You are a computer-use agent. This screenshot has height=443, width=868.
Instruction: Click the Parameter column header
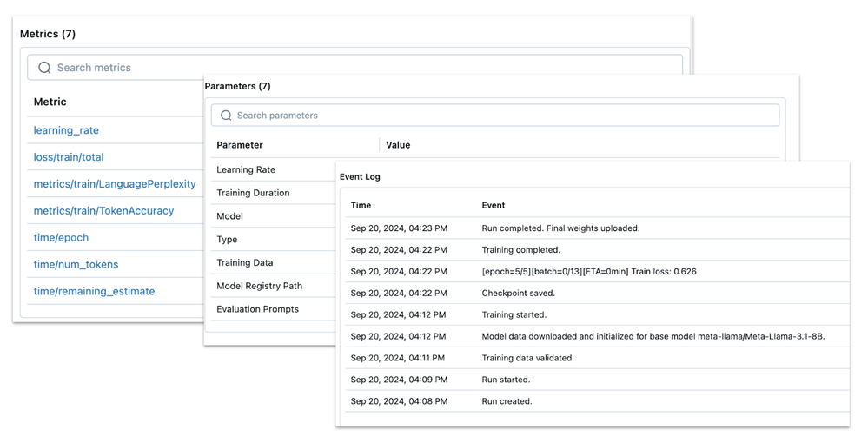click(240, 145)
